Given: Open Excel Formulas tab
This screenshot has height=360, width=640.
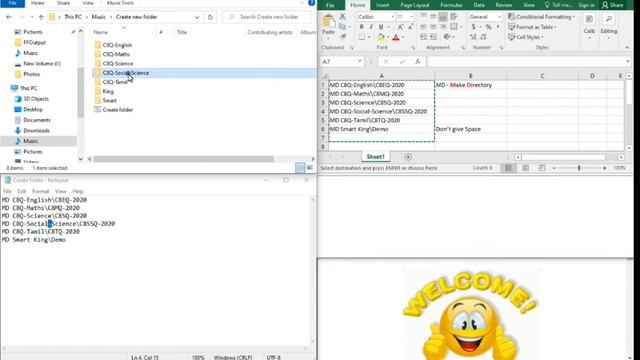Looking at the screenshot, I should point(451,5).
